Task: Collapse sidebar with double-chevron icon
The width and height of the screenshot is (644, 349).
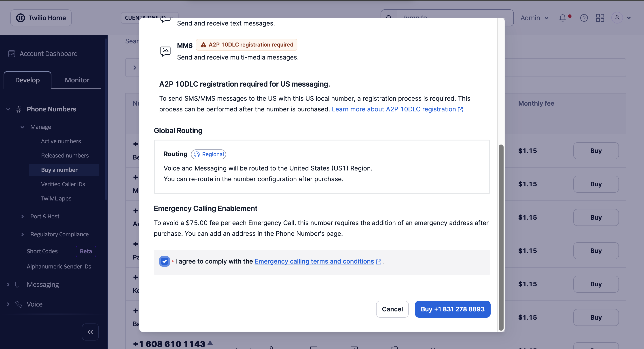Action: tap(90, 332)
